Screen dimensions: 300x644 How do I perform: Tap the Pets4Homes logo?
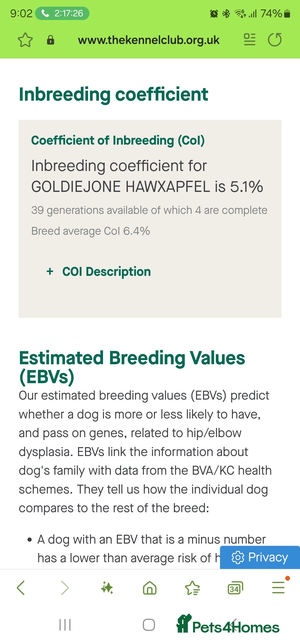pos(228,624)
